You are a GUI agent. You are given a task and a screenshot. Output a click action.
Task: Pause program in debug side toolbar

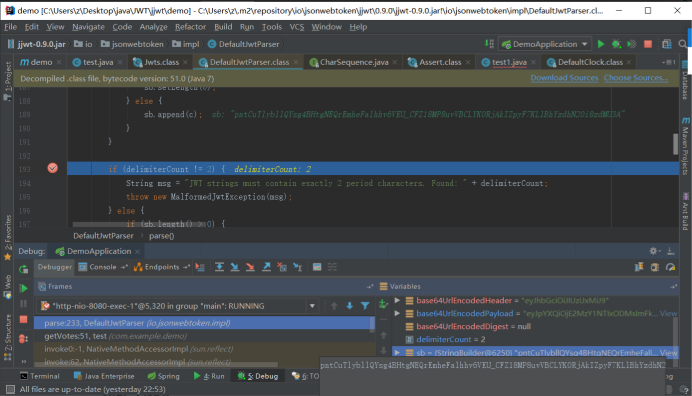(23, 304)
